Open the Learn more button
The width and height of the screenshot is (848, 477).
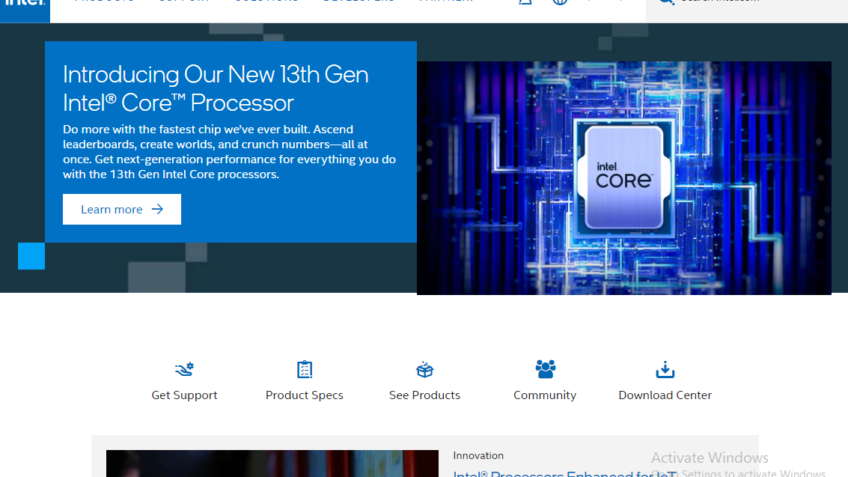122,209
